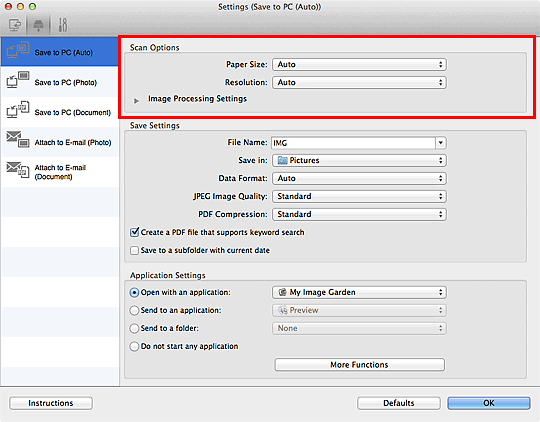Select the Attach to E-mail (Photo) icon
Screen dimensions: 540x422
[x=18, y=139]
